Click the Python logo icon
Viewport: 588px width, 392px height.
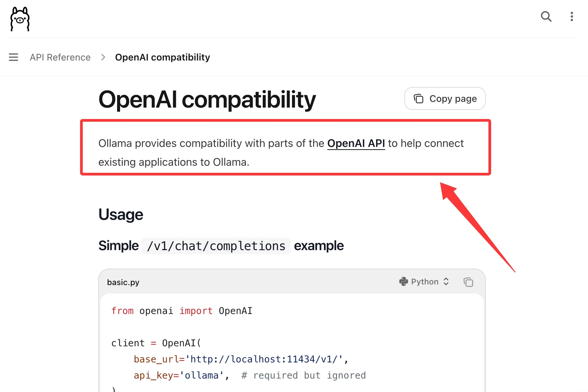pos(403,281)
